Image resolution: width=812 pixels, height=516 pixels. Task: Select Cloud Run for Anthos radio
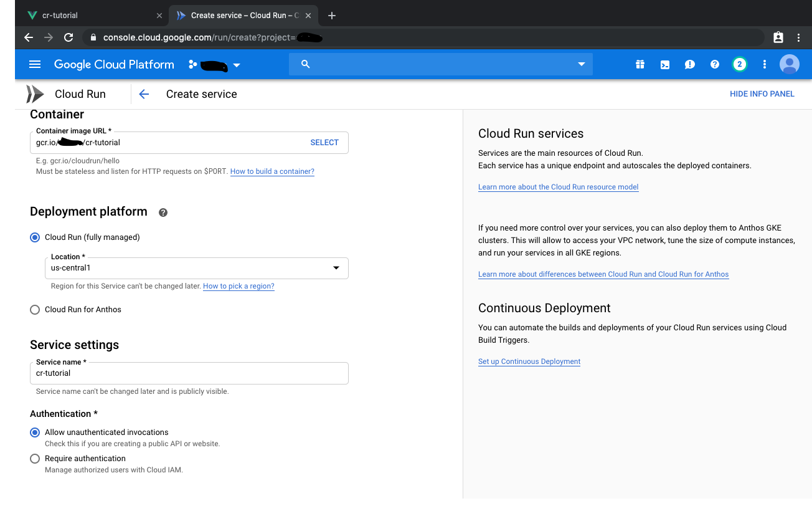click(x=35, y=310)
